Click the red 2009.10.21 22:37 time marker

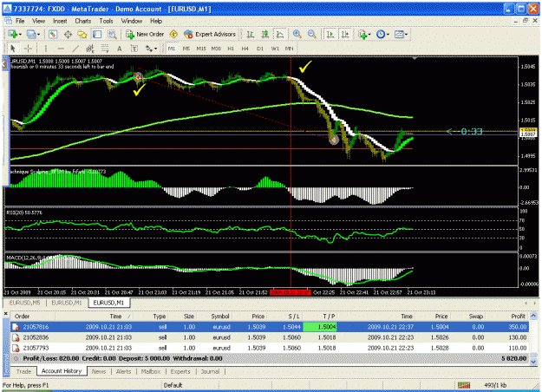pos(291,292)
